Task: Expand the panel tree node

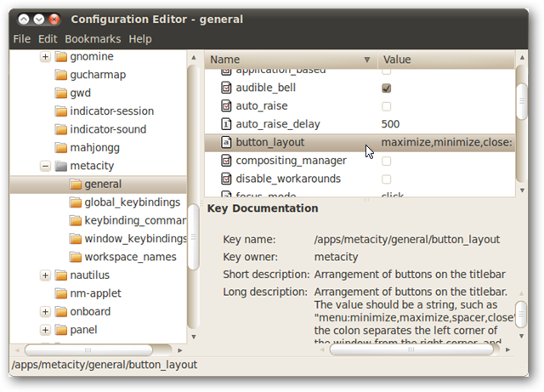Action: point(45,330)
